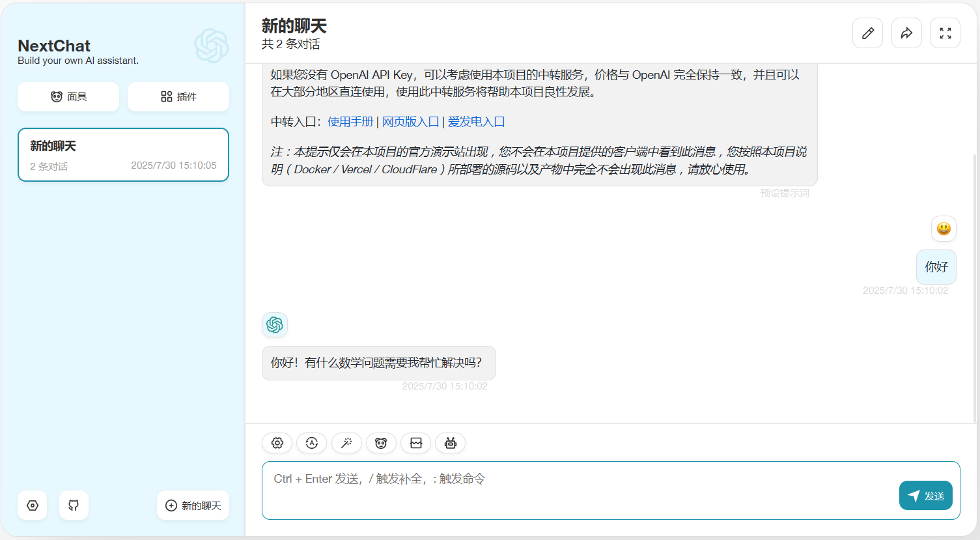Open the 面具 masks page
This screenshot has height=540, width=980.
click(68, 96)
